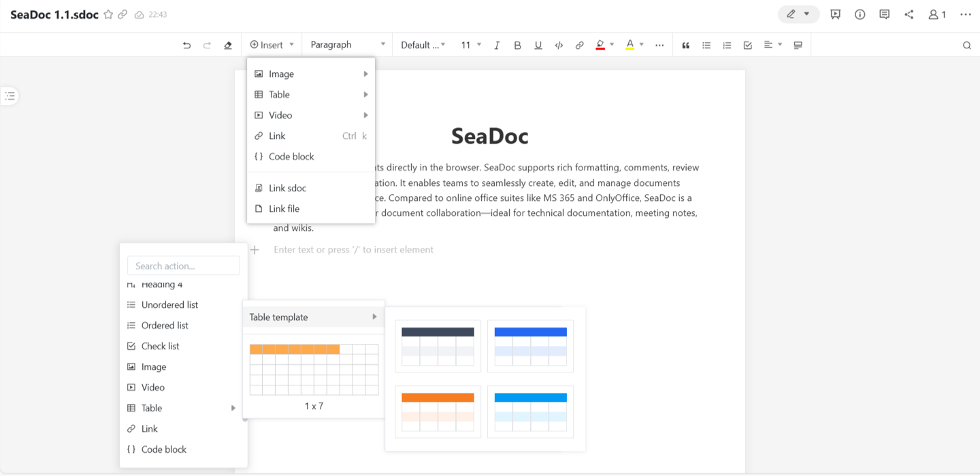Select the blue header table template
The width and height of the screenshot is (980, 476).
tap(531, 347)
